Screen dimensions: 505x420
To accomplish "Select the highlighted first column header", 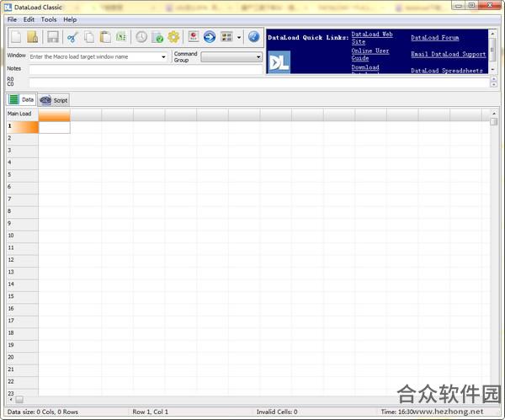I will 54,114.
